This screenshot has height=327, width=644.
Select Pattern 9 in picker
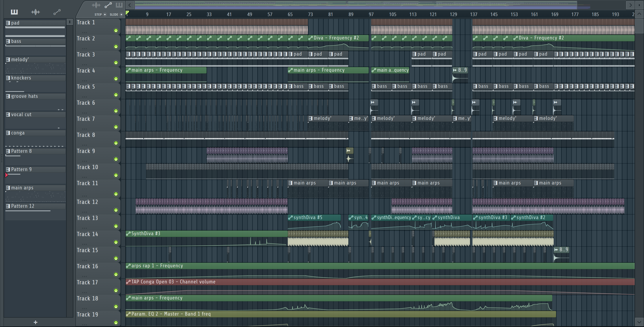35,169
